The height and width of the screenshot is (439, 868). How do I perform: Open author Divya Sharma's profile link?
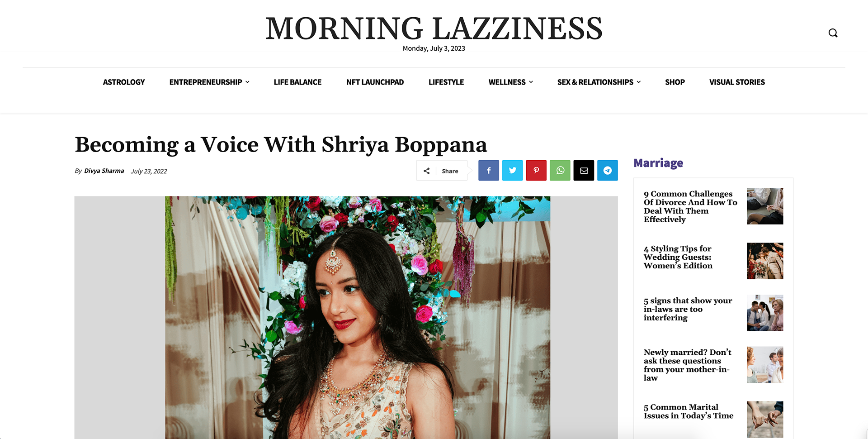coord(104,171)
